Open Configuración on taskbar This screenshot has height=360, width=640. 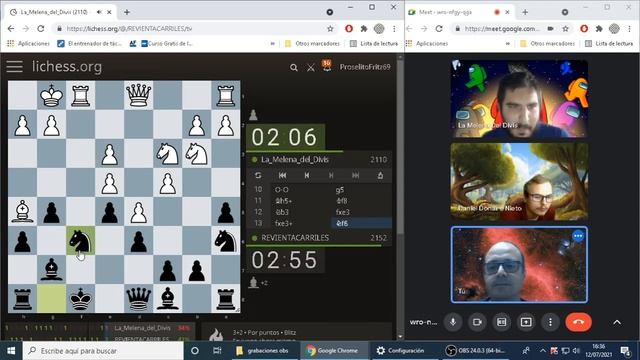click(401, 351)
